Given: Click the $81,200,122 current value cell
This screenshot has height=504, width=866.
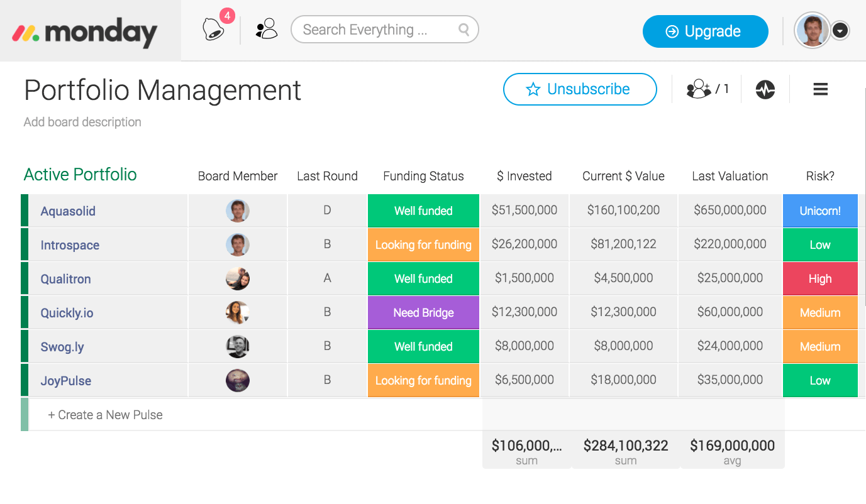Looking at the screenshot, I should pyautogui.click(x=623, y=244).
